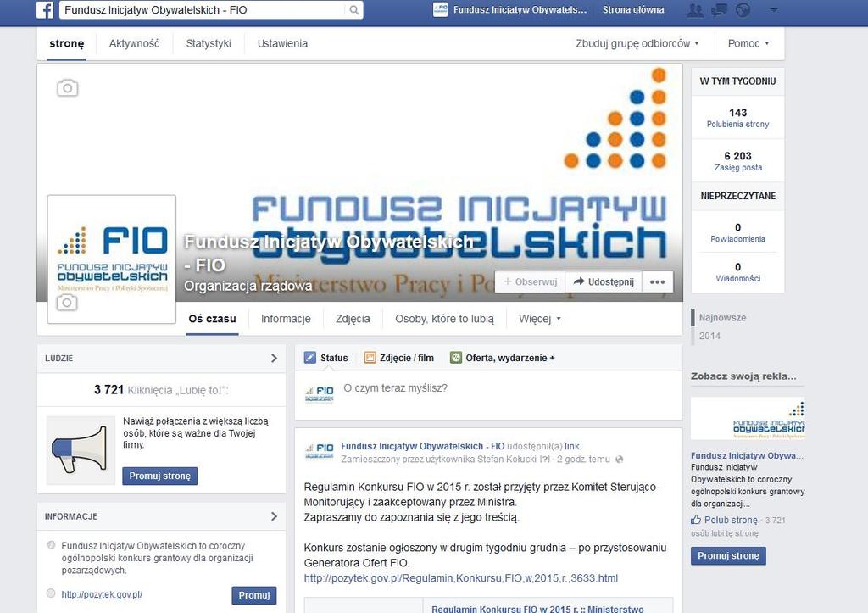Image resolution: width=868 pixels, height=613 pixels.
Task: Click Stefan Kołucki name in post
Action: pos(507,459)
